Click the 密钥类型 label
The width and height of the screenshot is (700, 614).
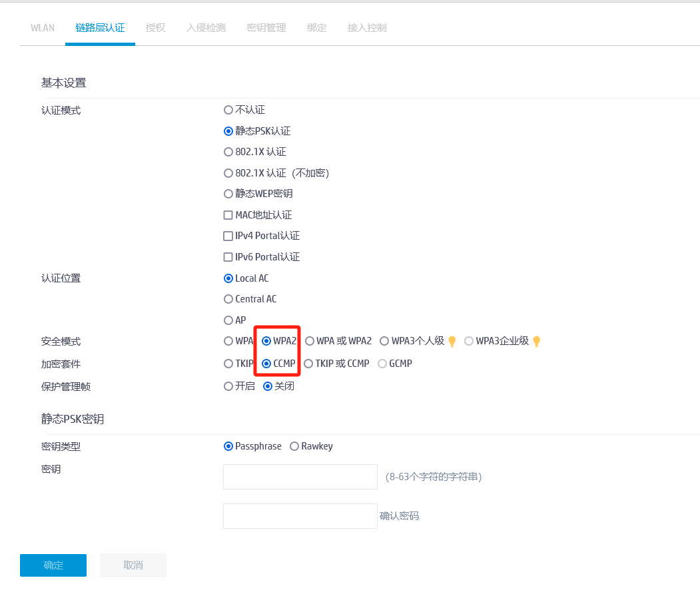pyautogui.click(x=61, y=447)
